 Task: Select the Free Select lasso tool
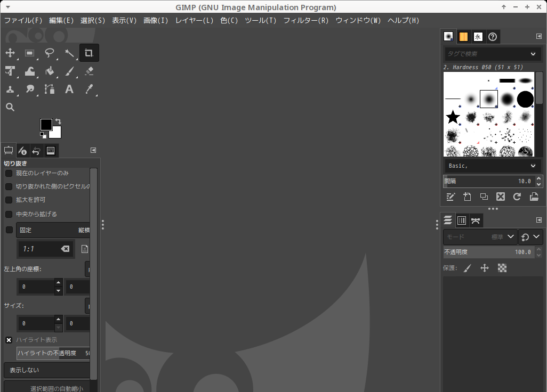tap(50, 53)
